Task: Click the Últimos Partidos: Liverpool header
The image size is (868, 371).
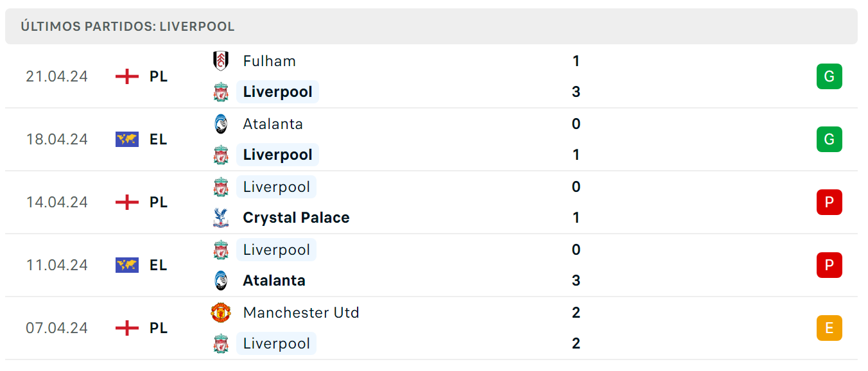Action: (128, 26)
